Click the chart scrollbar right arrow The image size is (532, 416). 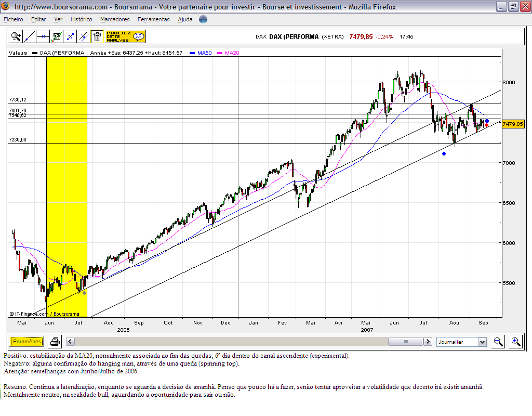tap(428, 341)
